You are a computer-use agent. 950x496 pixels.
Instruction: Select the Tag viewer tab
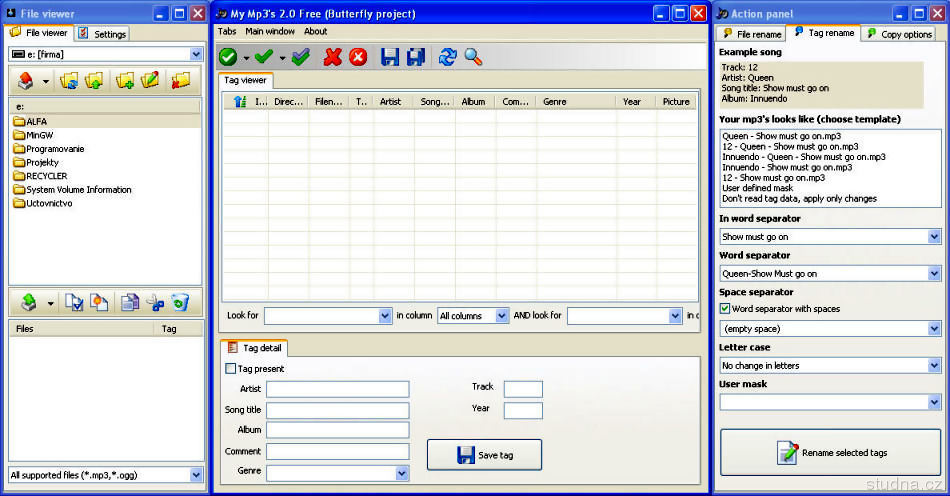pyautogui.click(x=245, y=80)
